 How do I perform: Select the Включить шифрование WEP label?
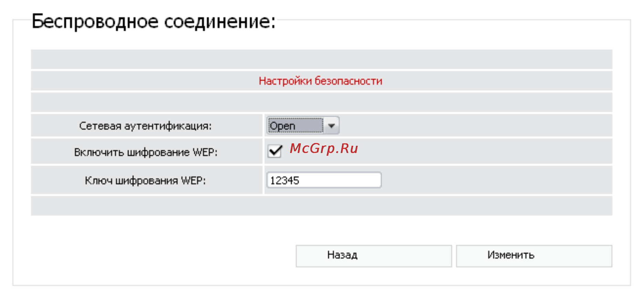pyautogui.click(x=146, y=152)
